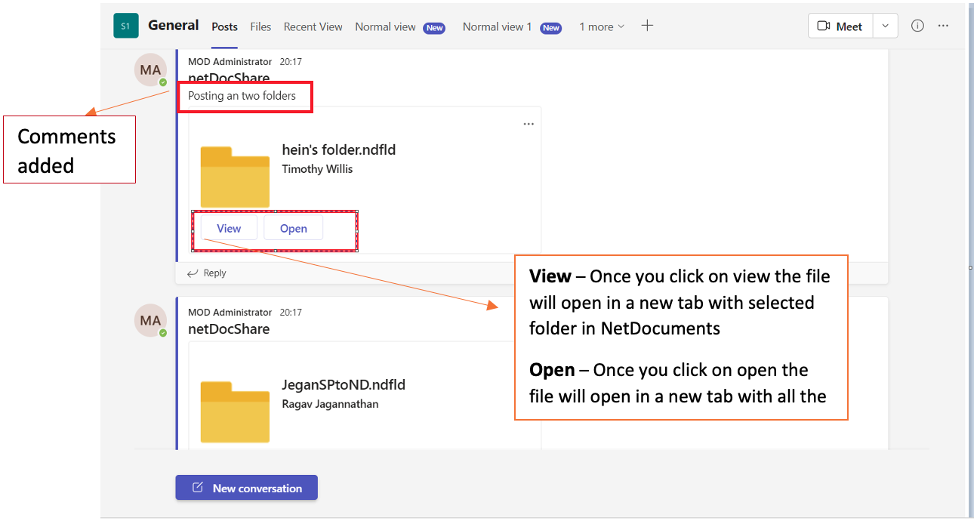Switch to the Posts tab

pyautogui.click(x=224, y=26)
